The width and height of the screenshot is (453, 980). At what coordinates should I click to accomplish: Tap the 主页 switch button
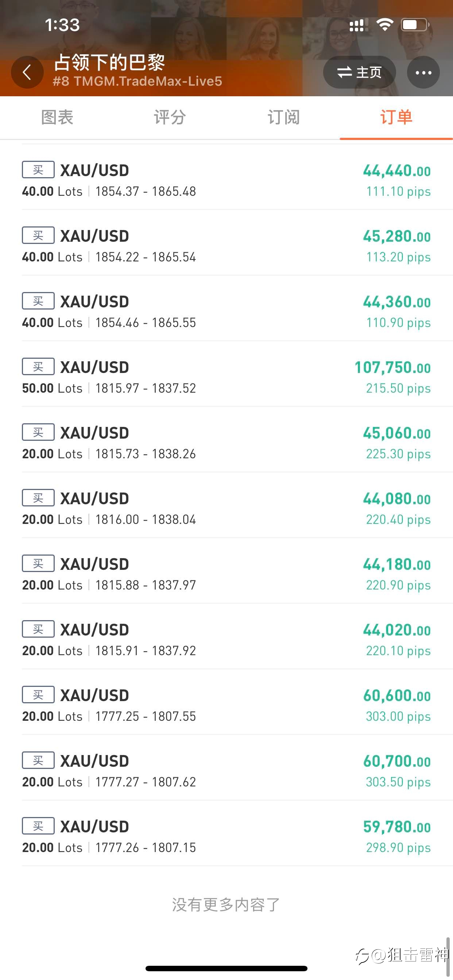point(359,72)
